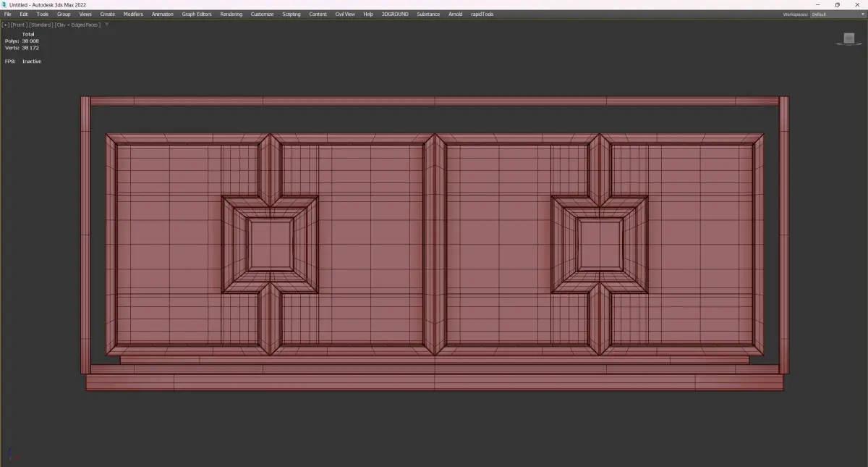Click the Total statistics heading

[28, 34]
